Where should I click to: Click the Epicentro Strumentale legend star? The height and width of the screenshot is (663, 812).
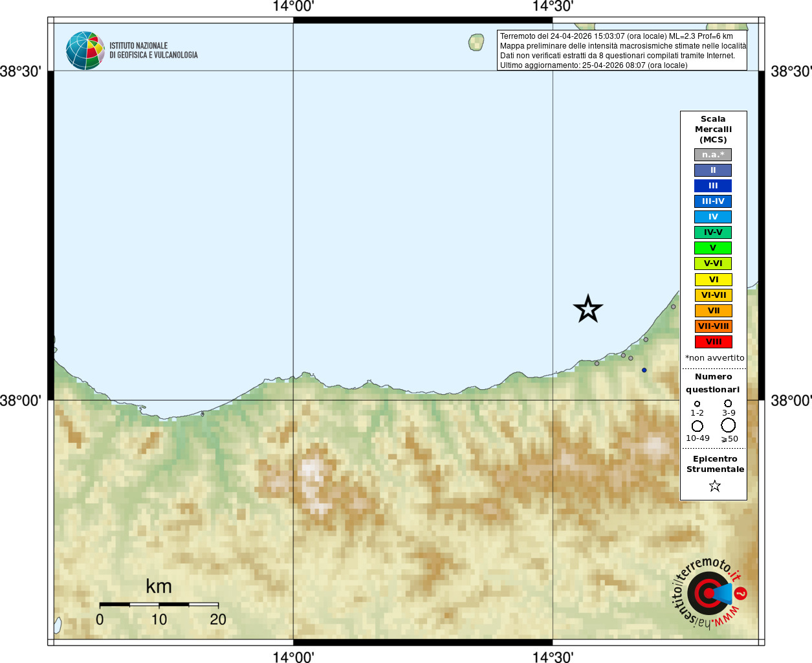coord(715,486)
